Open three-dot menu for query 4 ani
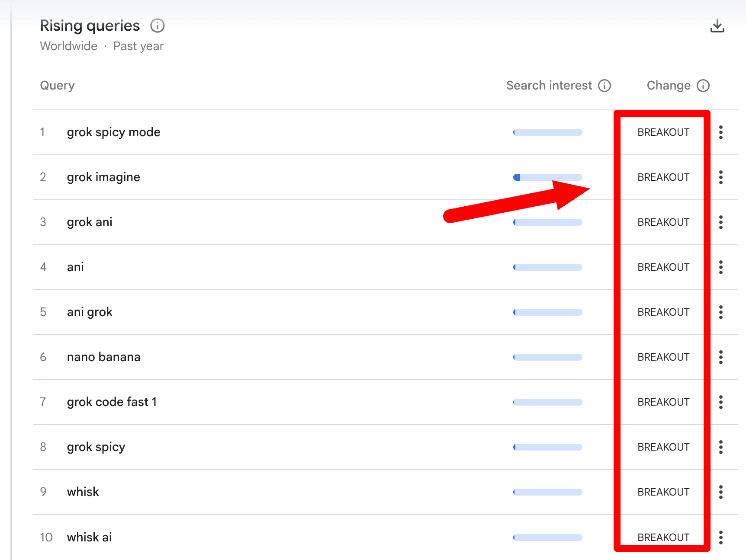The width and height of the screenshot is (746, 560). click(721, 267)
